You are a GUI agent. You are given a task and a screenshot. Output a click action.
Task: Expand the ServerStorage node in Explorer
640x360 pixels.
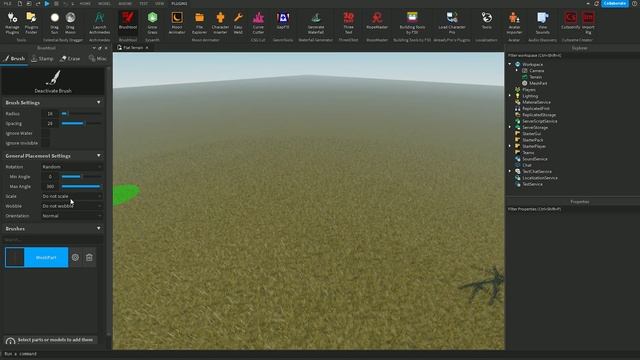click(x=510, y=127)
